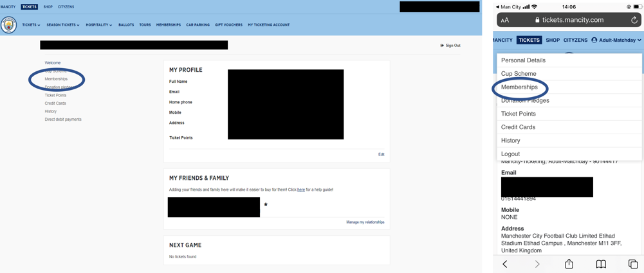Screen dimensions: 644x273
Task: Tap History in the phone menu
Action: tap(569, 141)
